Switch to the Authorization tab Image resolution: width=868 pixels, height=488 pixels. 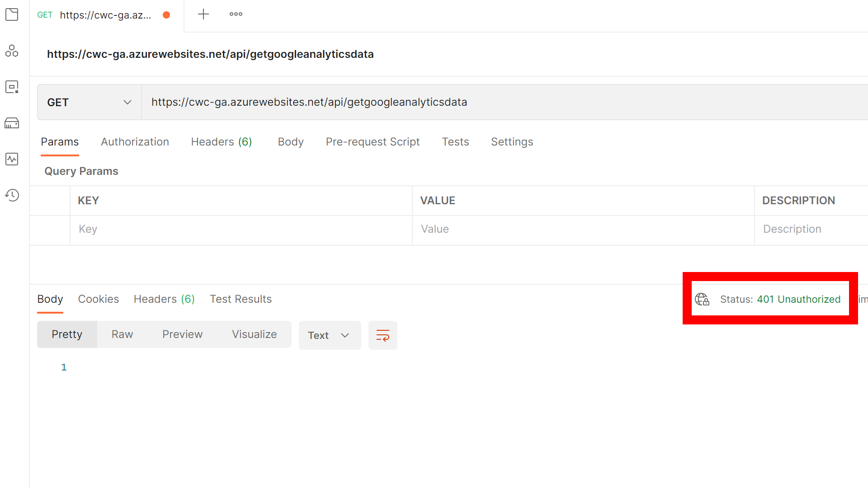coord(135,141)
